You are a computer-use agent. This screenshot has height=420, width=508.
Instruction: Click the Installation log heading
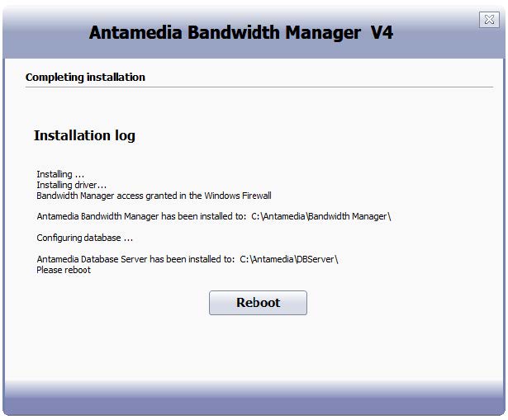[84, 135]
